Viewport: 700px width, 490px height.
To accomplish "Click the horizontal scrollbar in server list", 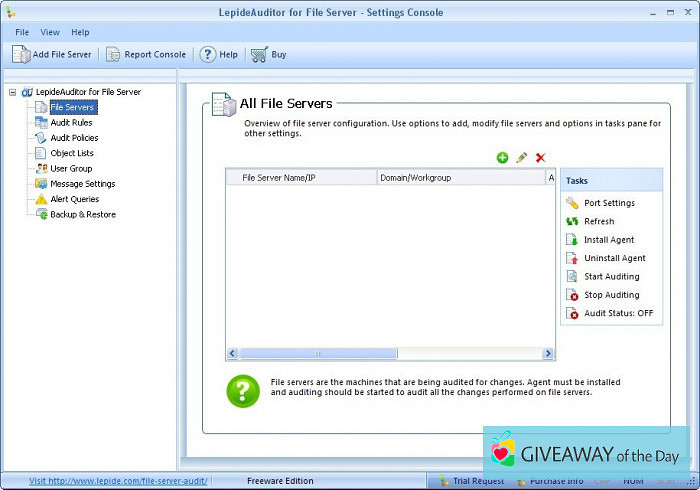I will click(x=318, y=353).
